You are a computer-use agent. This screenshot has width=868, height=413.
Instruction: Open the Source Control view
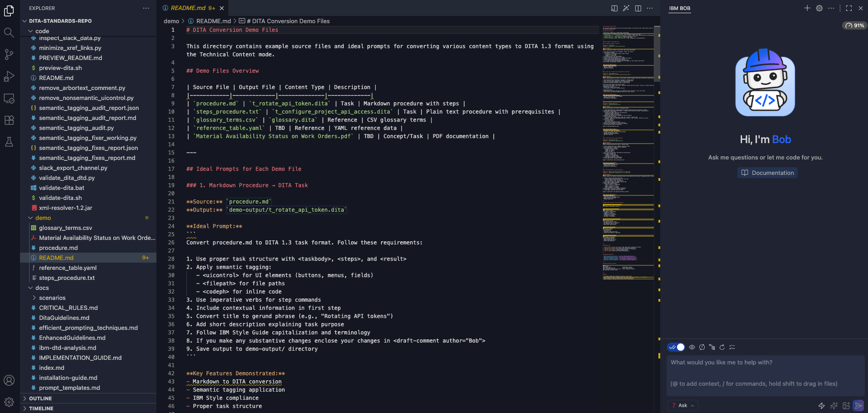point(9,55)
